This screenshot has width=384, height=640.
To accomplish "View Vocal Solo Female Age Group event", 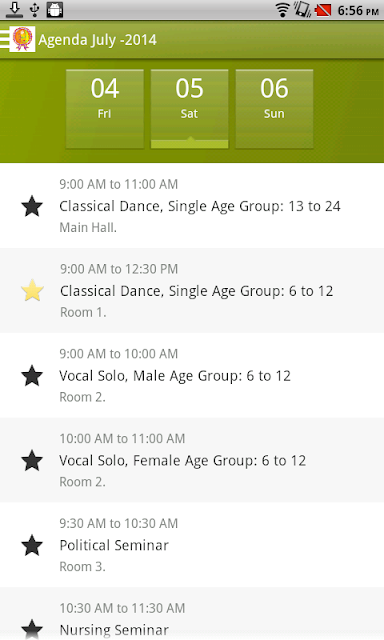I will 192,460.
